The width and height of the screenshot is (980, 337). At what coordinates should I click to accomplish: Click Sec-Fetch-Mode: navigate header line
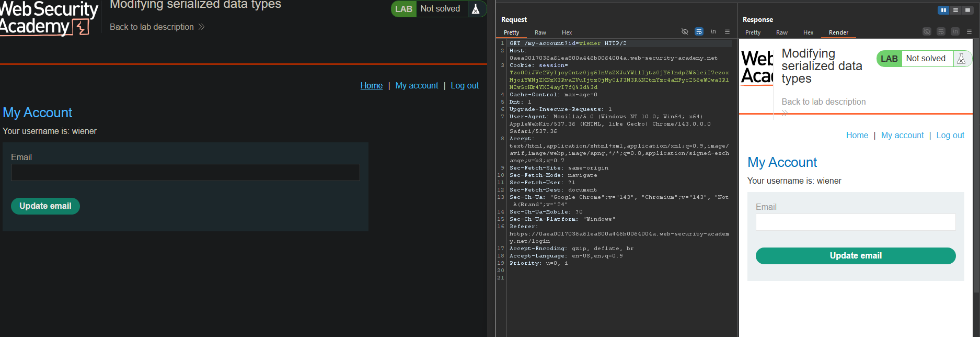[553, 175]
